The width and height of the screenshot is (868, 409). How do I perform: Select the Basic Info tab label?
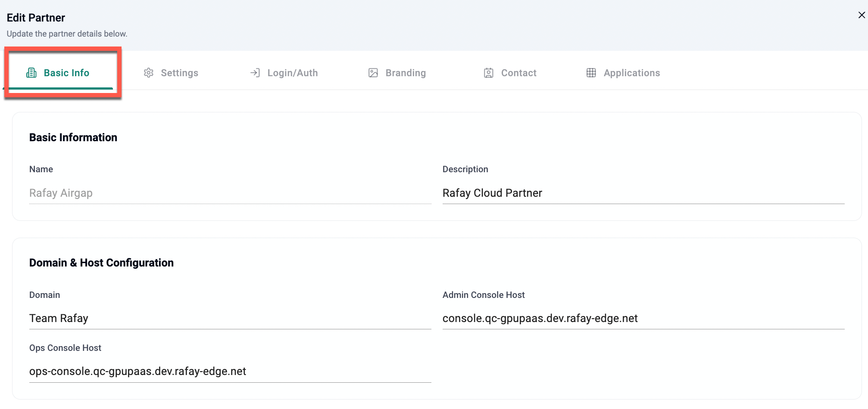[x=66, y=73]
